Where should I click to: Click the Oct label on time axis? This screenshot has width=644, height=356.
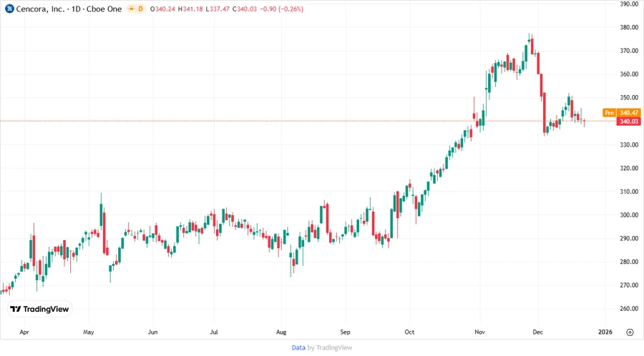(x=409, y=332)
